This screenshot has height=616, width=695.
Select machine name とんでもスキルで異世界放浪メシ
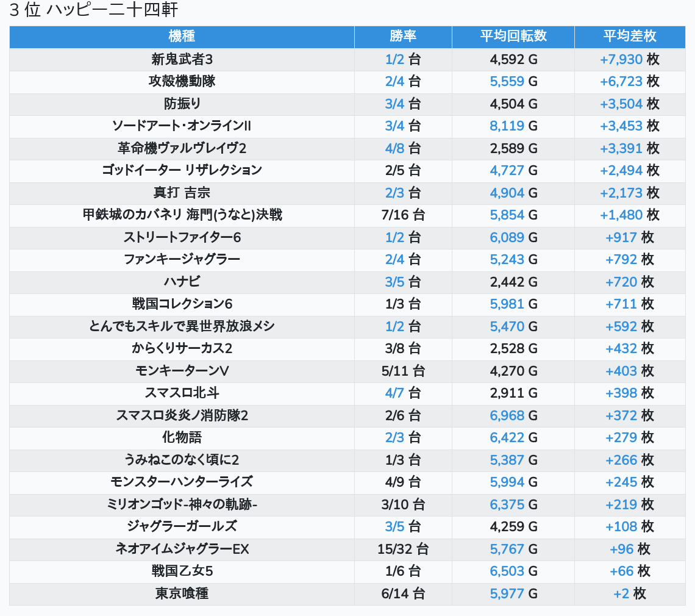pyautogui.click(x=182, y=326)
